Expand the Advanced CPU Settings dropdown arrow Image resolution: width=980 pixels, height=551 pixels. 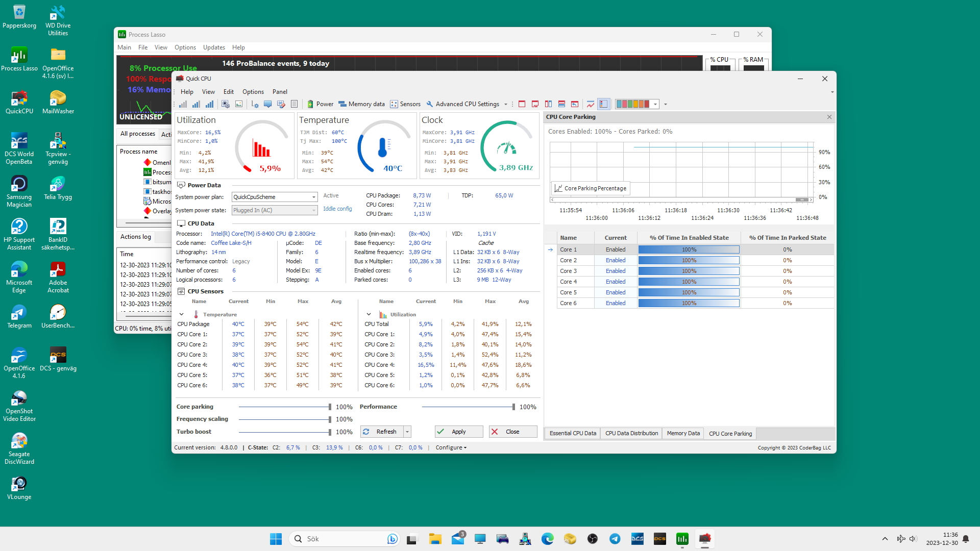click(506, 104)
